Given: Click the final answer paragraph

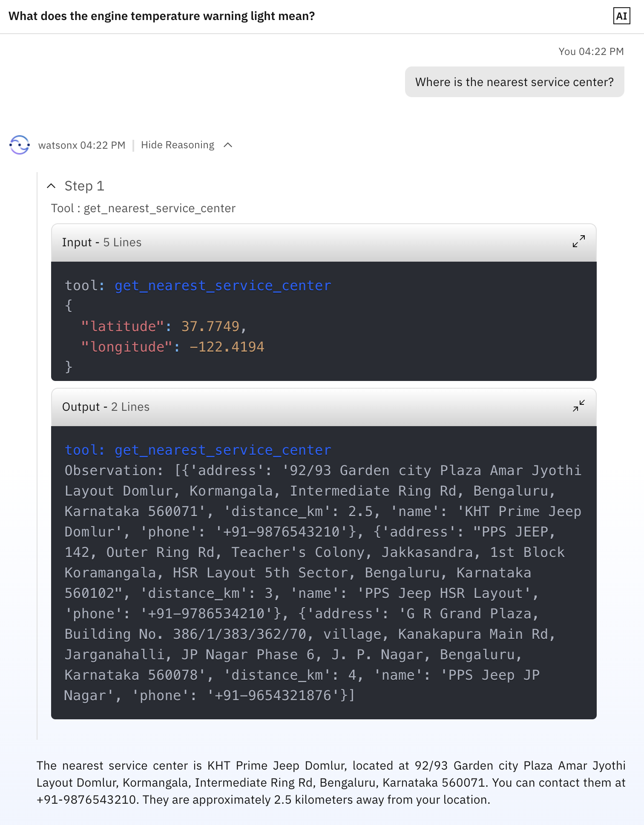Looking at the screenshot, I should pos(331,782).
